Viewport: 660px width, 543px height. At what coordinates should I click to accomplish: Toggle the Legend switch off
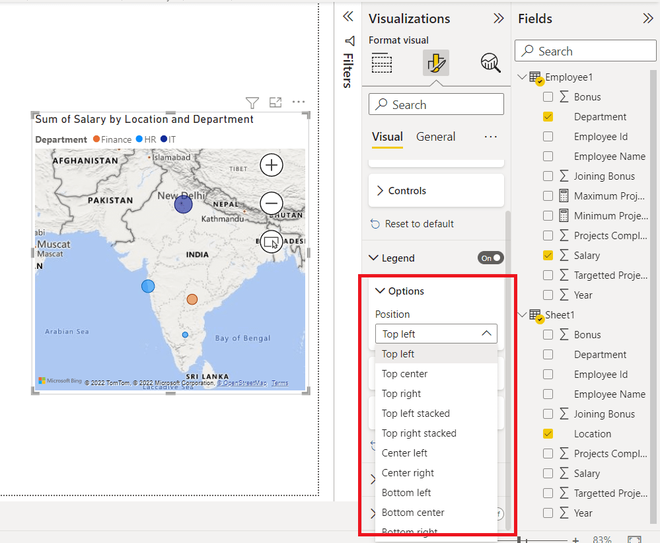(x=490, y=258)
